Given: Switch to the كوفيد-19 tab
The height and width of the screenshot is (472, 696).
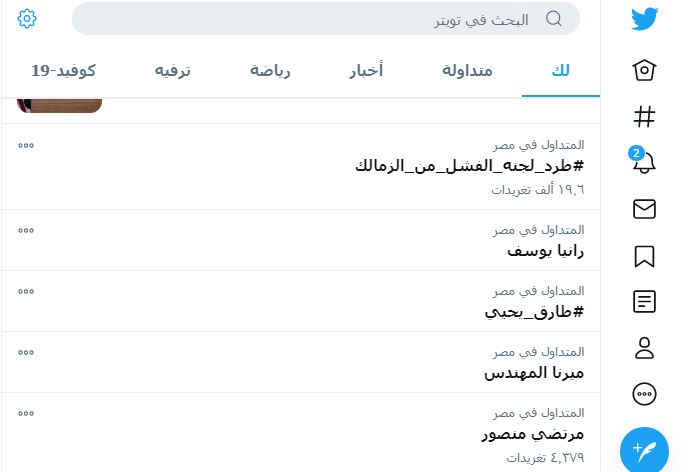Looking at the screenshot, I should tap(63, 70).
